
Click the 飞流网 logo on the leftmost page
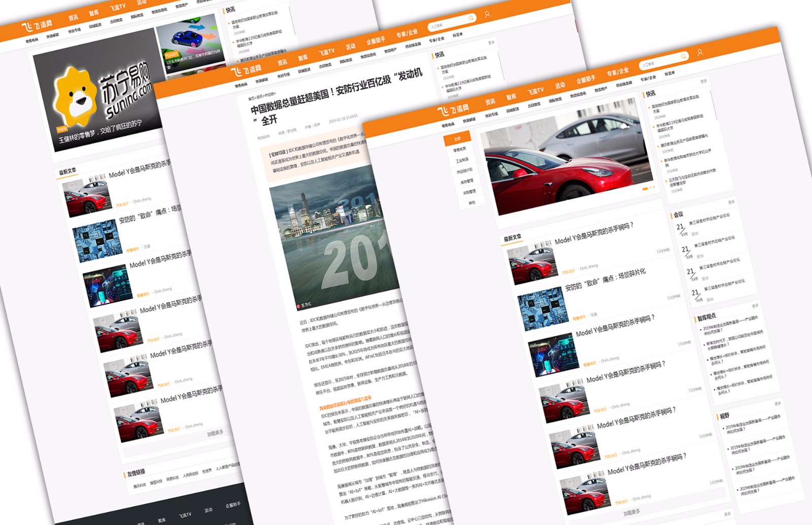[37, 25]
